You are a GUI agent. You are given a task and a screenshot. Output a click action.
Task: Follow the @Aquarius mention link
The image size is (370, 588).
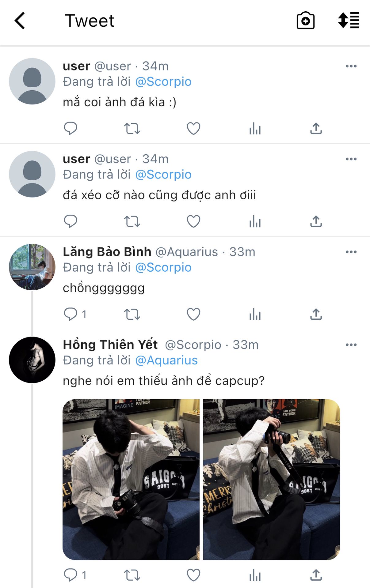pos(166,360)
